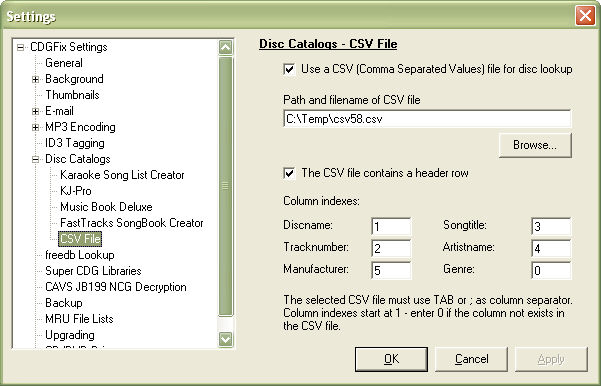The image size is (601, 386).
Task: Expand the MP3 Encoding tree node
Action: [35, 127]
